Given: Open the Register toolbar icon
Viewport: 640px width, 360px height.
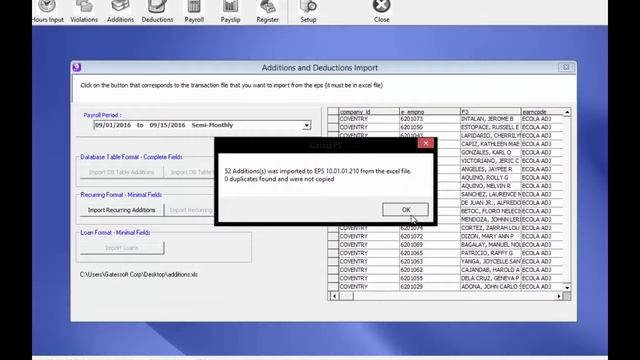Looking at the screenshot, I should coord(267,11).
